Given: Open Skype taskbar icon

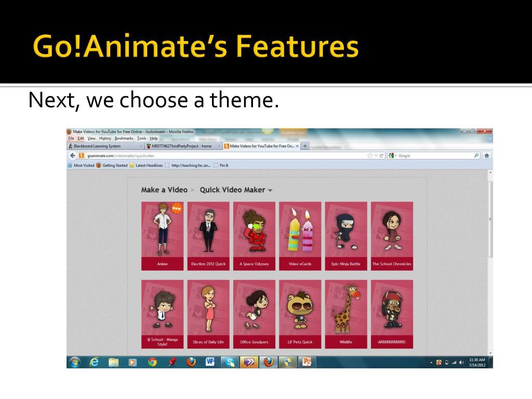Looking at the screenshot, I should (230, 362).
